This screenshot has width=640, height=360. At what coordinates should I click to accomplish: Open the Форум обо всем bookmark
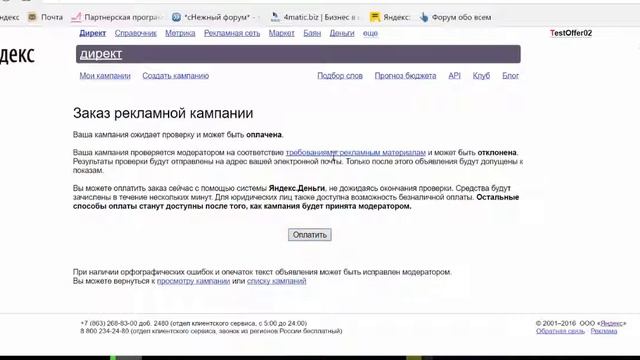456,17
